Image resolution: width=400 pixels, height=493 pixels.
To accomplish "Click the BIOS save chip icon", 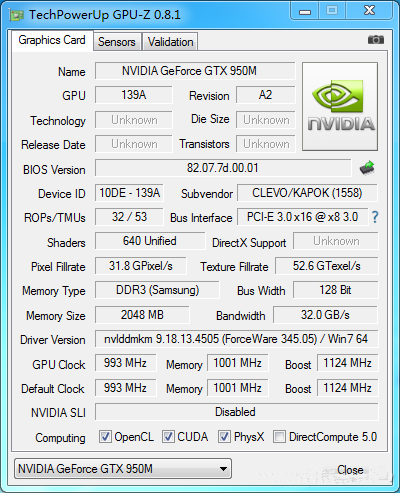I will (x=367, y=168).
